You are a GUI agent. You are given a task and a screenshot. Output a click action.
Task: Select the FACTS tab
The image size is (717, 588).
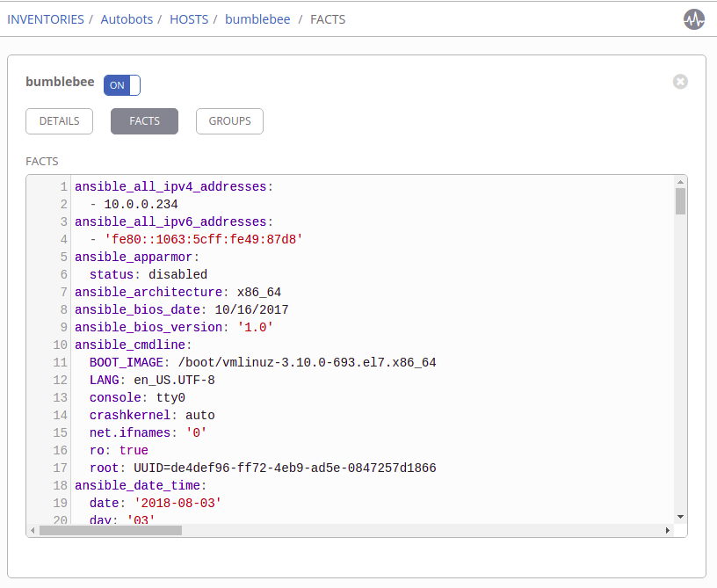pos(144,121)
